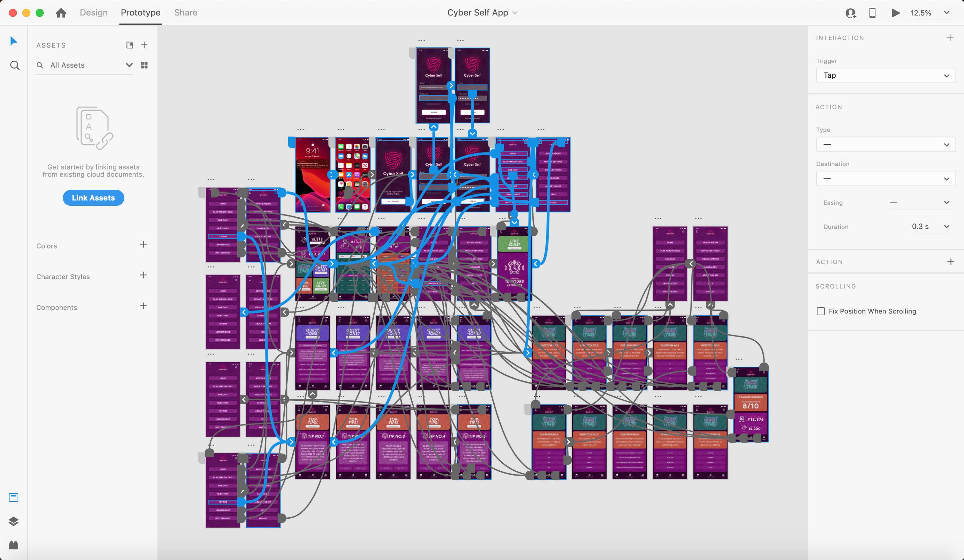
Task: Click the Character Styles section label
Action: pyautogui.click(x=63, y=277)
